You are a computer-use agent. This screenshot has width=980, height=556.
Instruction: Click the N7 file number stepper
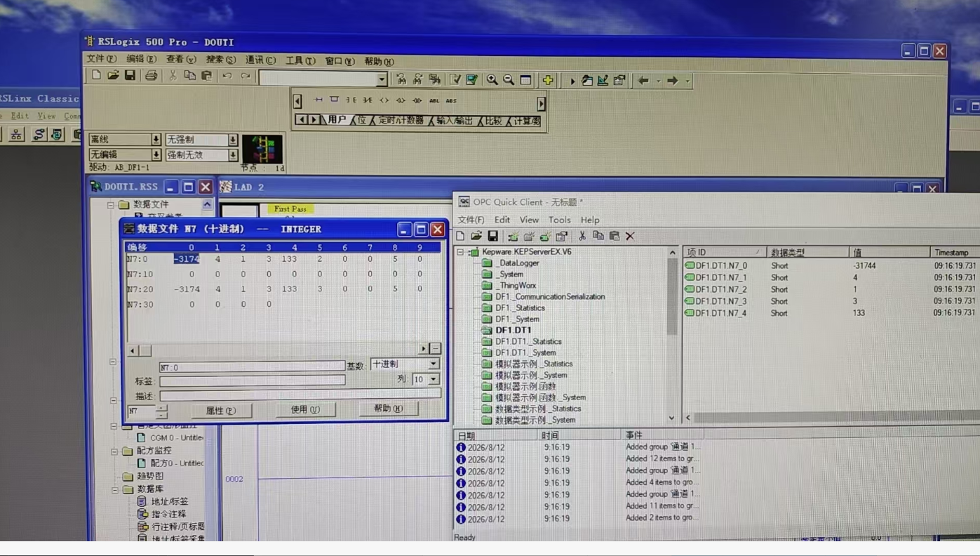[162, 412]
